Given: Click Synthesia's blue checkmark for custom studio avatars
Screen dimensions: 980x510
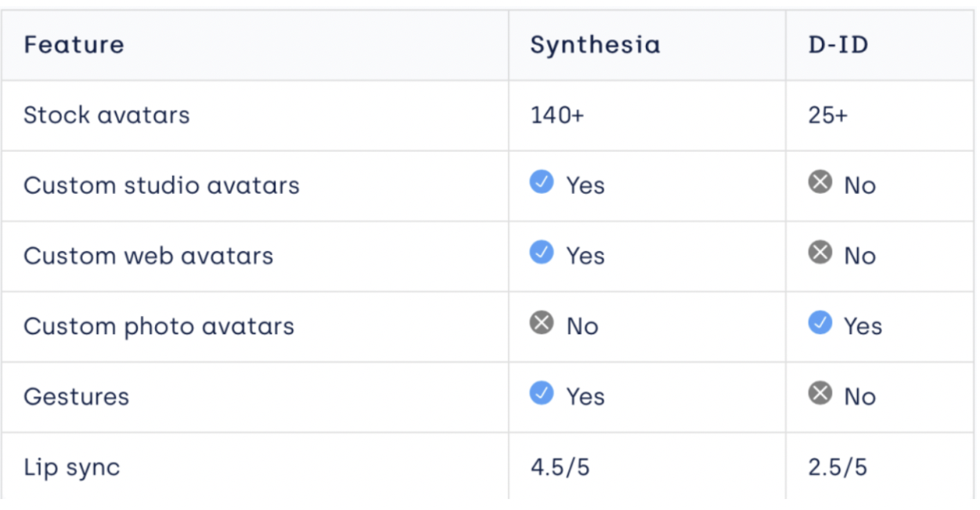Looking at the screenshot, I should [542, 182].
